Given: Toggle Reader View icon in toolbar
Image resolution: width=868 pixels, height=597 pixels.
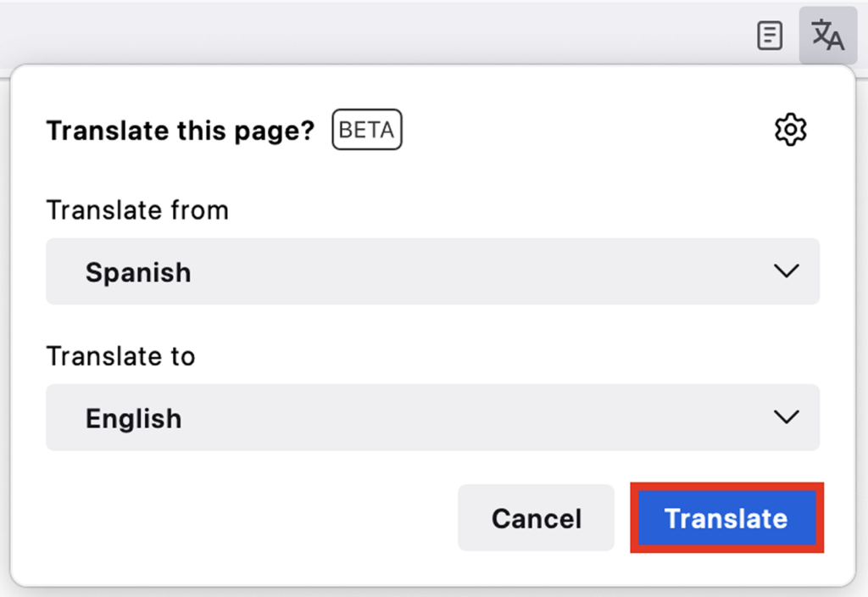Looking at the screenshot, I should point(769,36).
